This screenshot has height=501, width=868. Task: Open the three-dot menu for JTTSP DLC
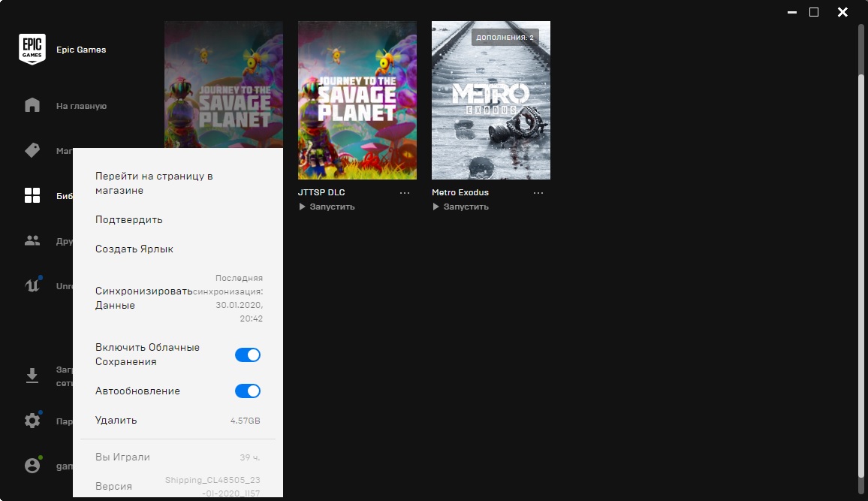pyautogui.click(x=405, y=192)
